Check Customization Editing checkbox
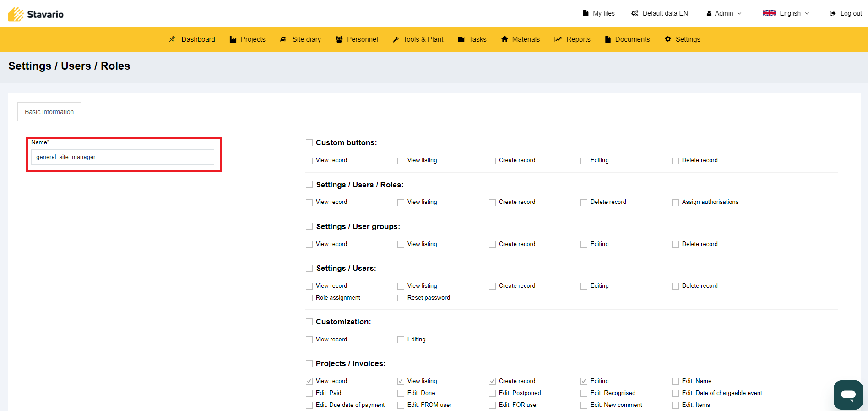The image size is (868, 411). click(x=401, y=340)
